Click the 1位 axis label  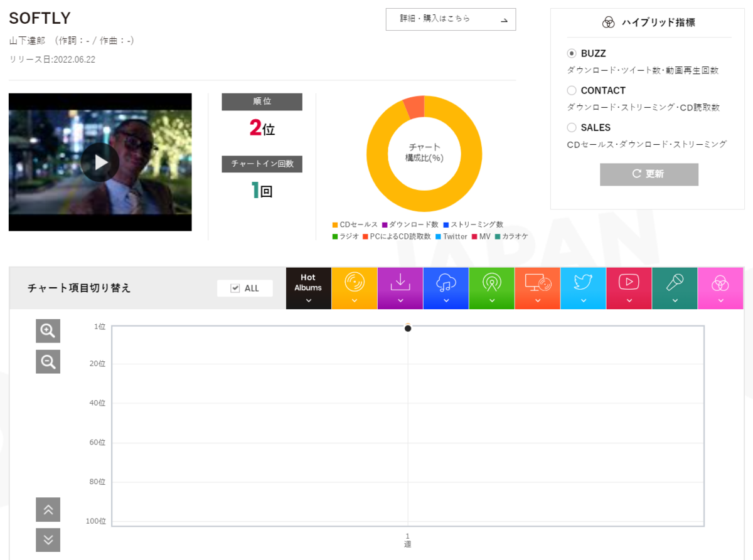click(x=100, y=326)
